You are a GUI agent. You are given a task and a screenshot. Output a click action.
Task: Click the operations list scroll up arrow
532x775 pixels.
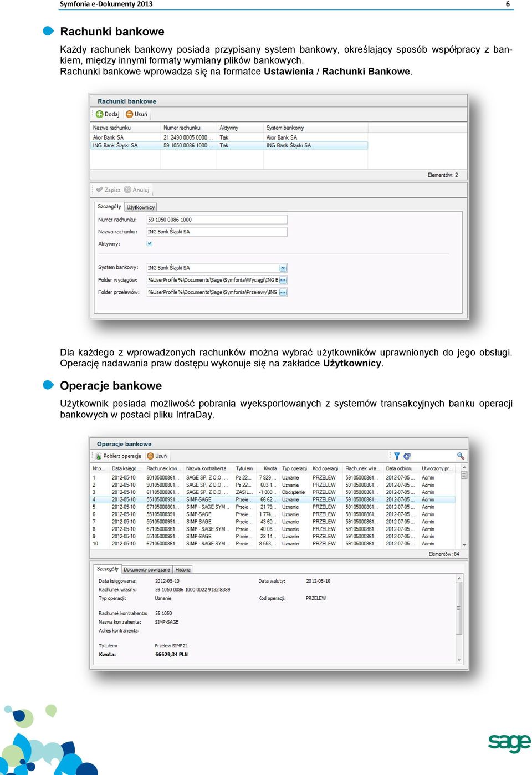pyautogui.click(x=464, y=468)
